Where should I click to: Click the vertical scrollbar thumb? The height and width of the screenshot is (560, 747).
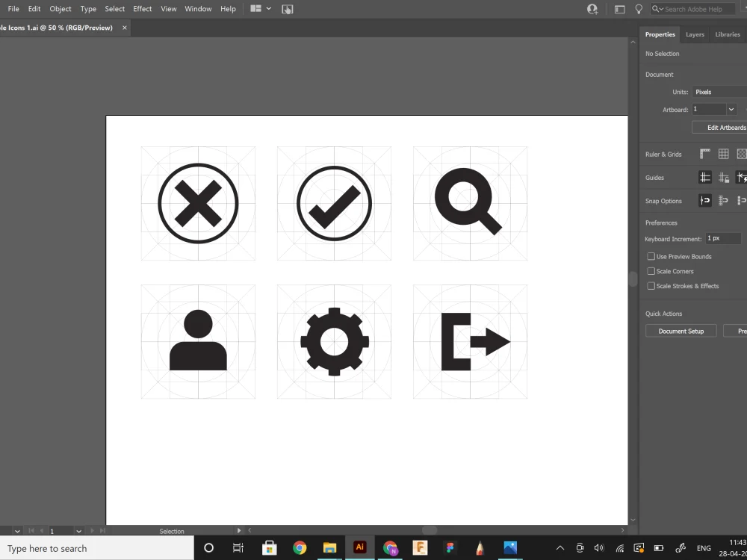(x=633, y=279)
